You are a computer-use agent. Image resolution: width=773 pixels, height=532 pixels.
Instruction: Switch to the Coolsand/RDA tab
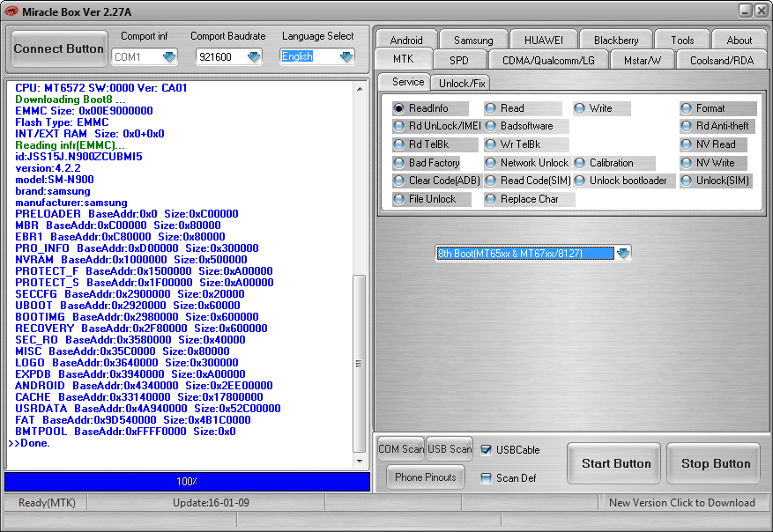point(722,60)
